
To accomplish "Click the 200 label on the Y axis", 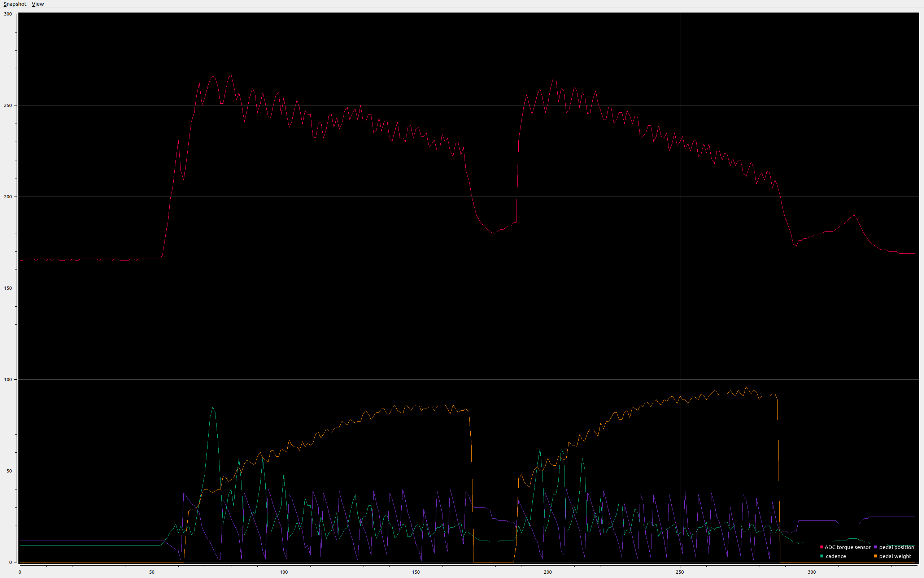I will click(x=8, y=197).
